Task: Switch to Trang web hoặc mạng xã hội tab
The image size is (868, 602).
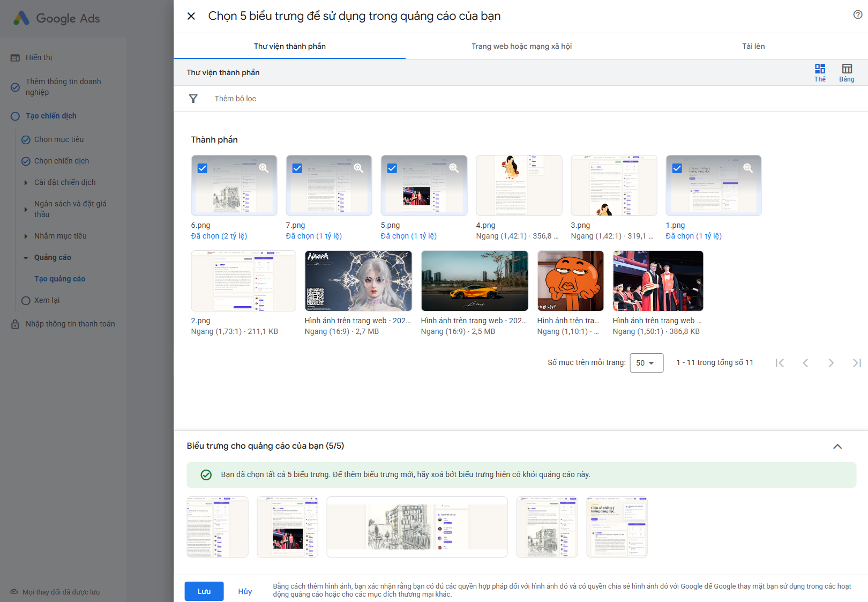Action: tap(521, 46)
